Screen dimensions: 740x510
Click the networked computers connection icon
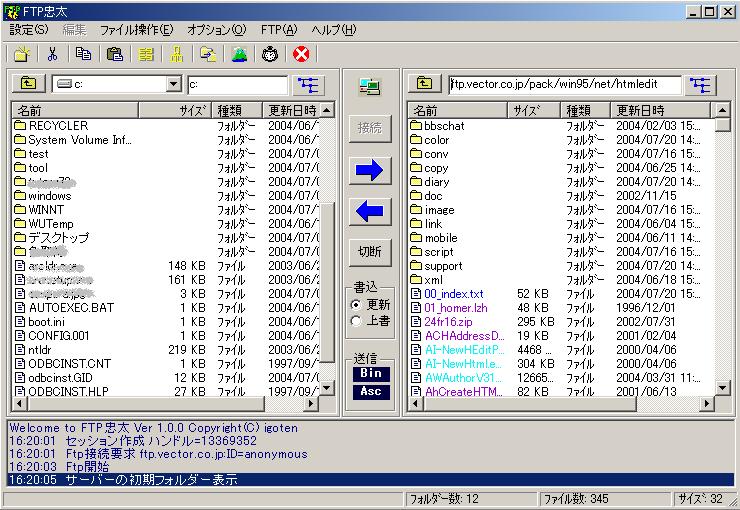(369, 87)
